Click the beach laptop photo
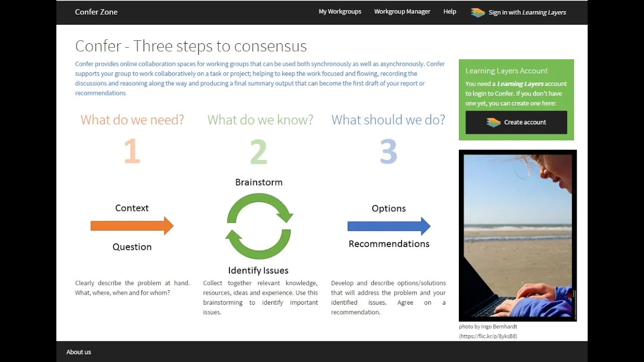 (x=518, y=235)
